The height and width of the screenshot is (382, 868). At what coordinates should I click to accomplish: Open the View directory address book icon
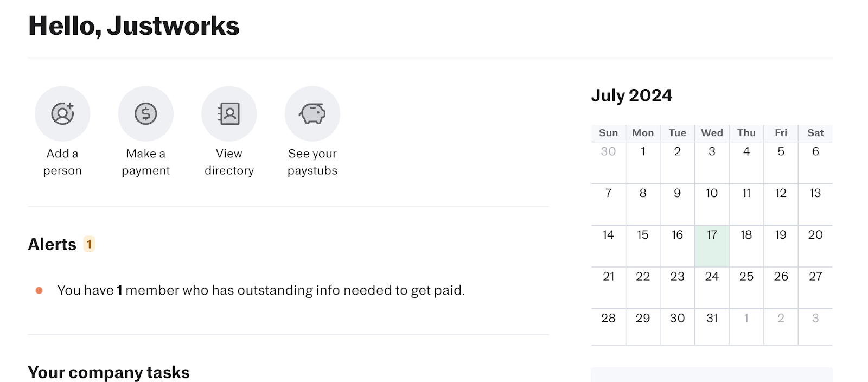(x=229, y=114)
